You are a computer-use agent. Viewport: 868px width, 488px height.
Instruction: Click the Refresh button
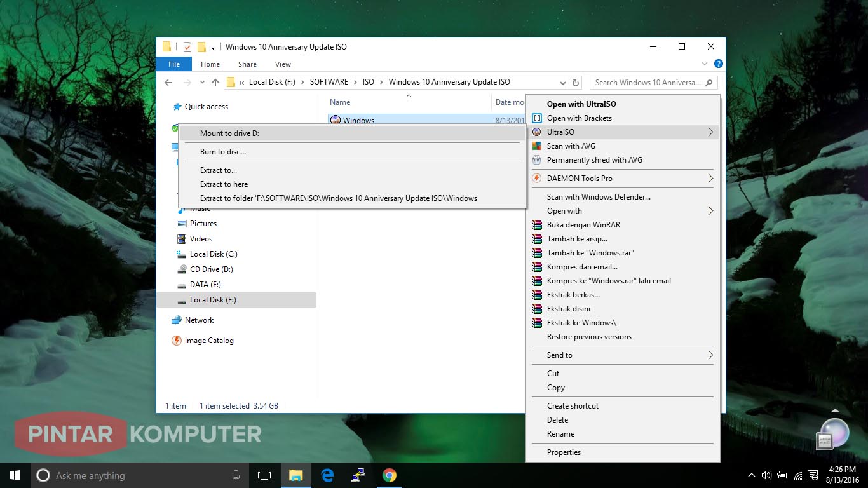(576, 83)
